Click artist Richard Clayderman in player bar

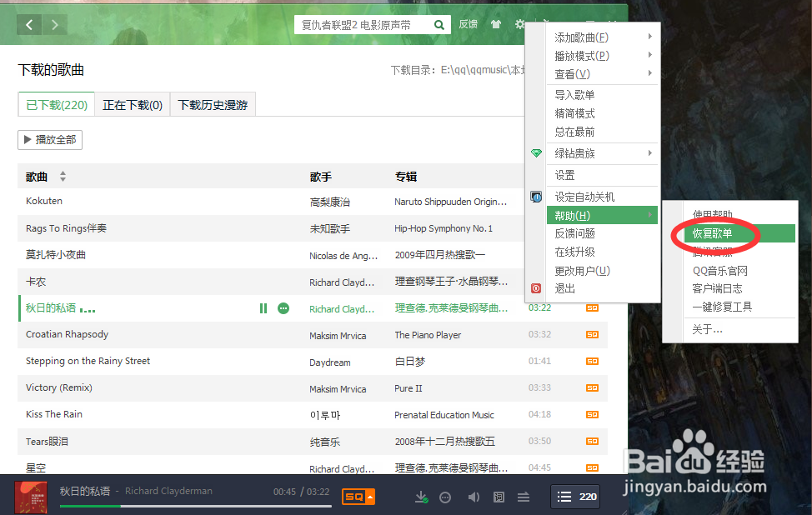168,491
